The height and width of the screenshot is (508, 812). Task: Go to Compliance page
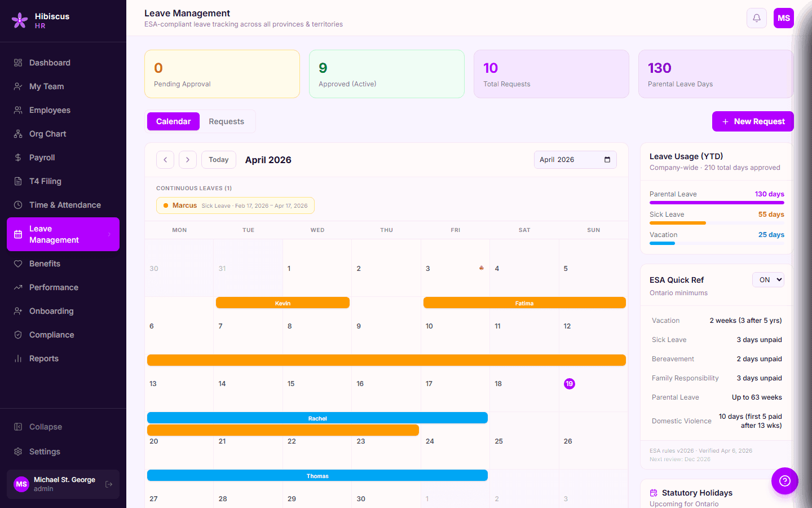(63, 335)
